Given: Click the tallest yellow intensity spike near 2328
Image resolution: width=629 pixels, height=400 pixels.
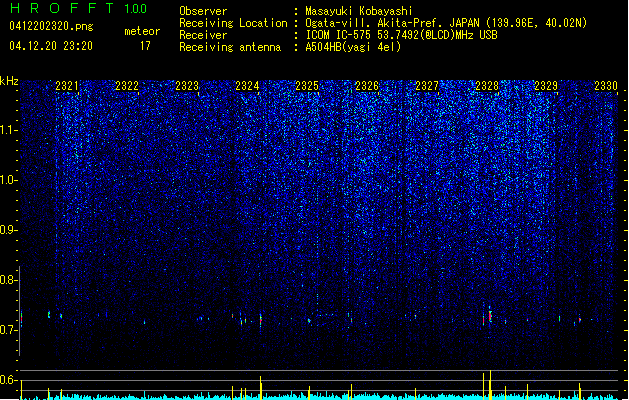Looking at the screenshot, I should 490,385.
